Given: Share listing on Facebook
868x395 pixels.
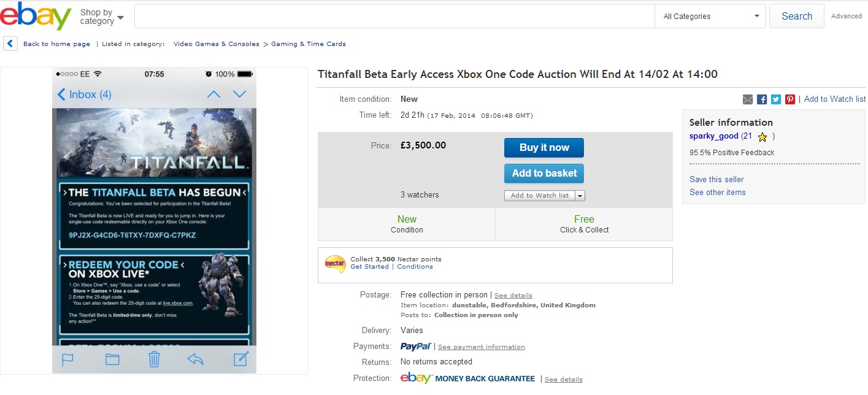Looking at the screenshot, I should tap(762, 99).
